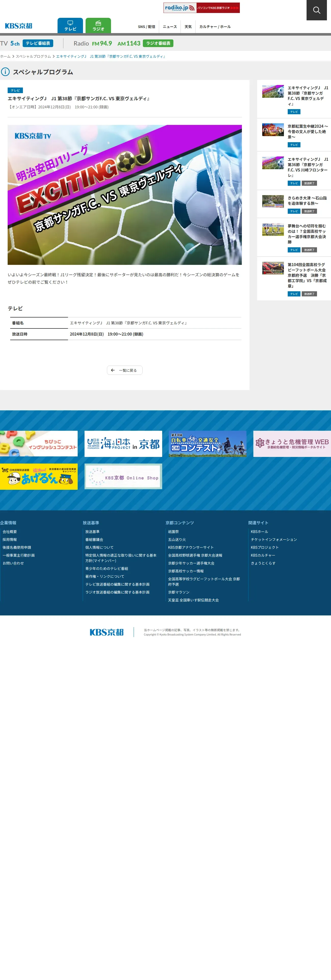Open お問い合わせ footer link
331x980 pixels.
point(13,564)
